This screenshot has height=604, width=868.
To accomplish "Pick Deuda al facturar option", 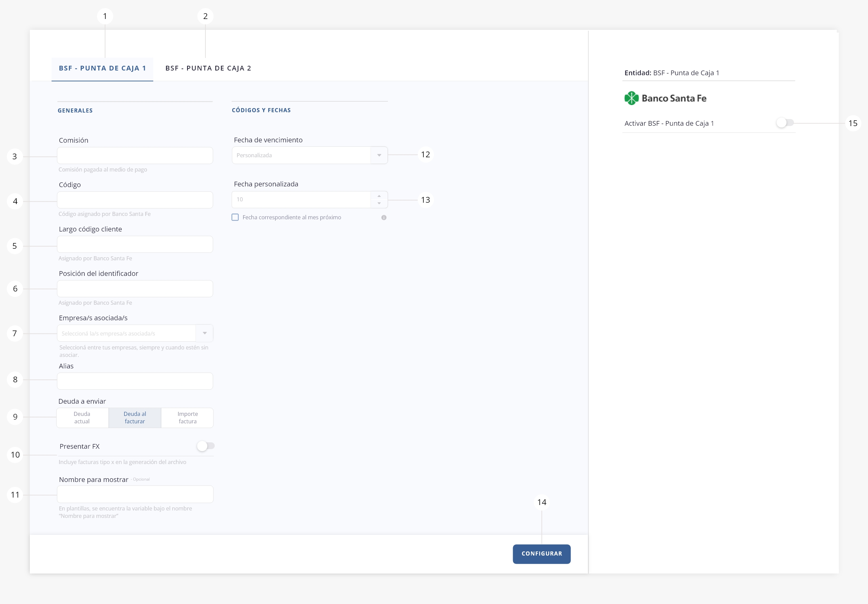I will tap(135, 418).
